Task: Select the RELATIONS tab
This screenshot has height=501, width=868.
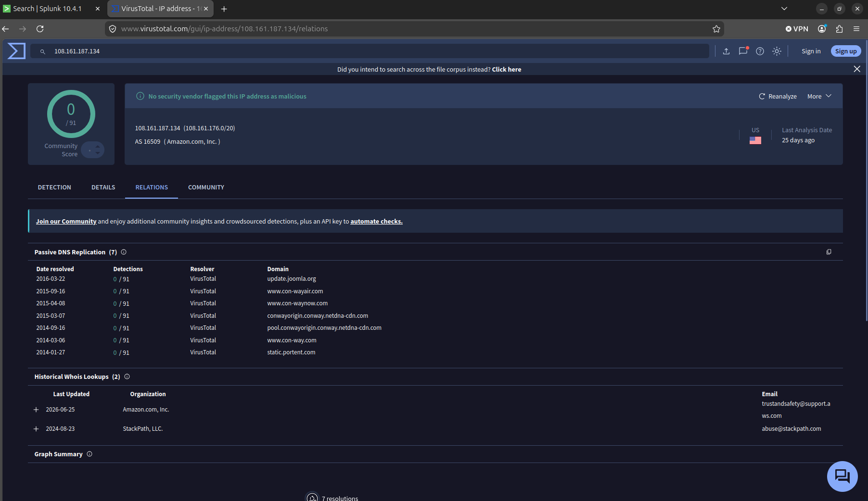Action: point(152,188)
